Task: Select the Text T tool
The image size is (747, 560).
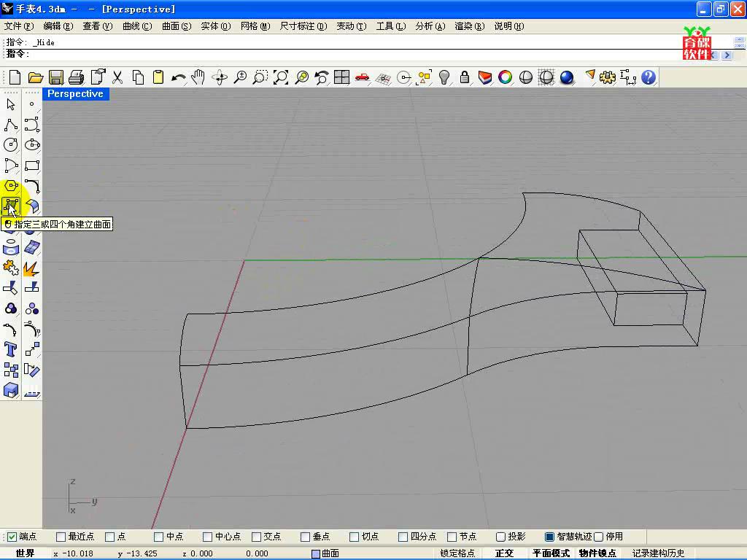Action: click(x=10, y=349)
